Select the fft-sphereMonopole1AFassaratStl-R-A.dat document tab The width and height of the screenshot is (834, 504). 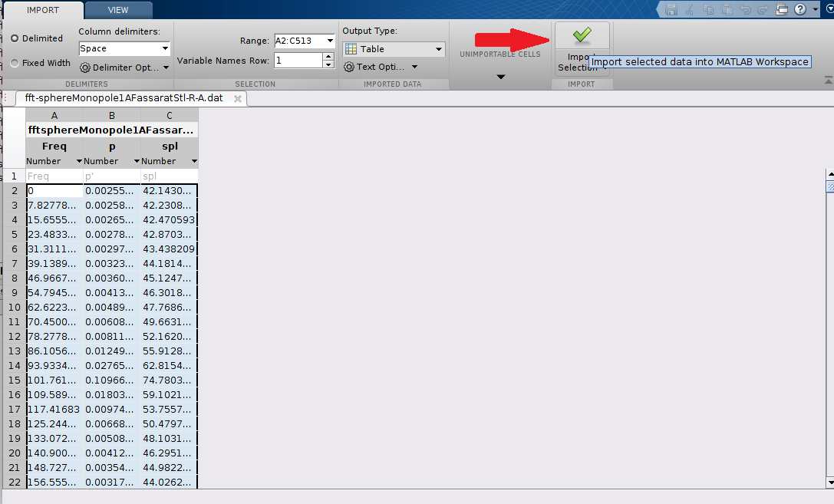(124, 98)
